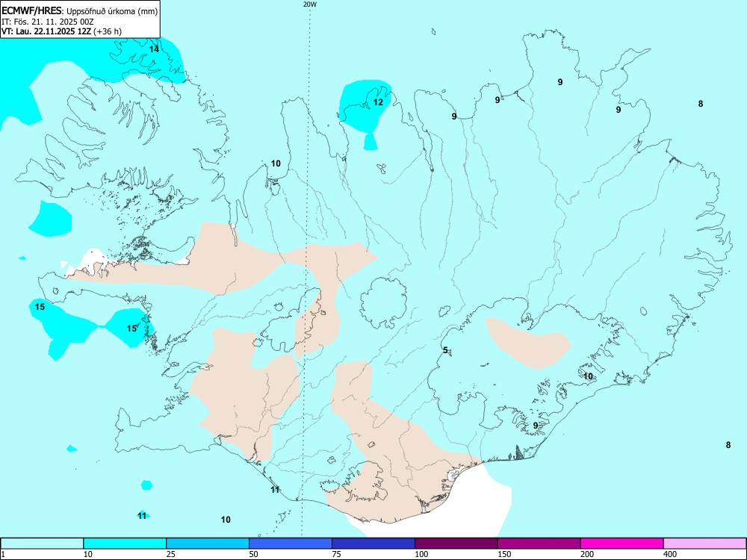Click the legend tick label '150'
This screenshot has height=560, width=747.
504,554
